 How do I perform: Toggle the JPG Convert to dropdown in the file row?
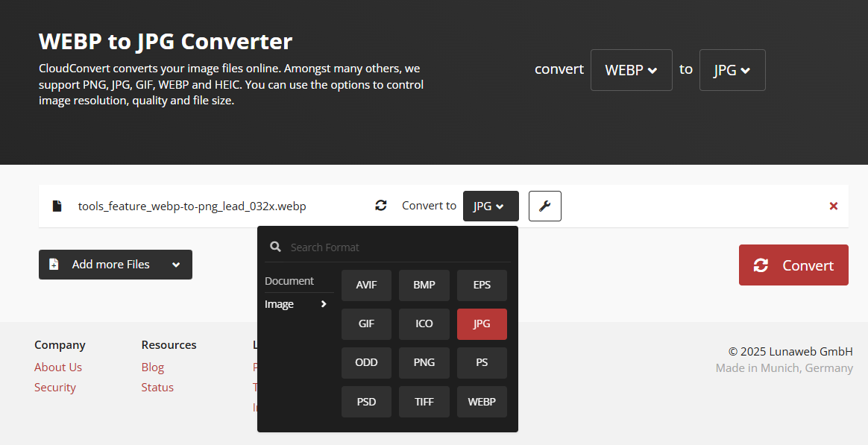[491, 206]
